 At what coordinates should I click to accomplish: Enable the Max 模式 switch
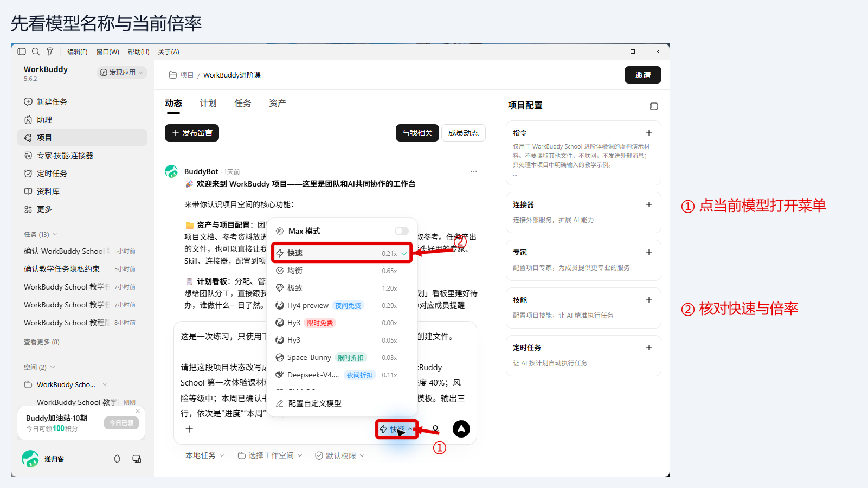pyautogui.click(x=402, y=231)
